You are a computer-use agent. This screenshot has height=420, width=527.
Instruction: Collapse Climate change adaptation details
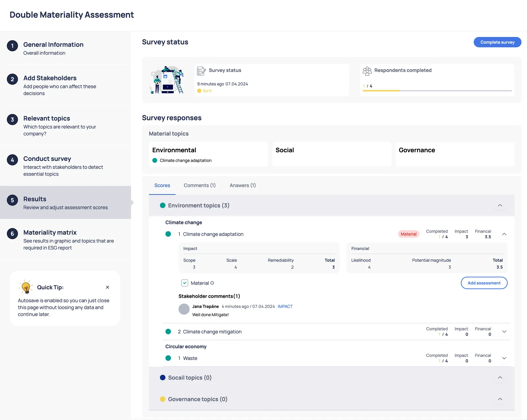tap(504, 234)
